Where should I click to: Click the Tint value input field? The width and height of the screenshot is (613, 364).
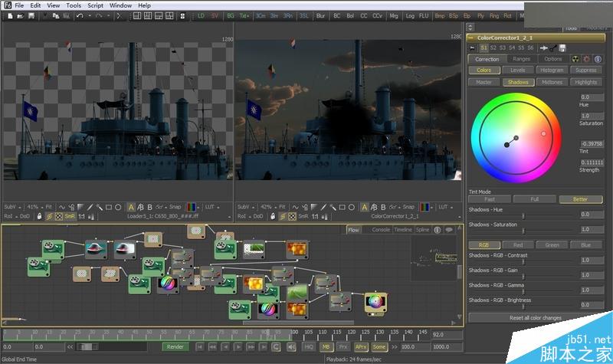click(592, 143)
